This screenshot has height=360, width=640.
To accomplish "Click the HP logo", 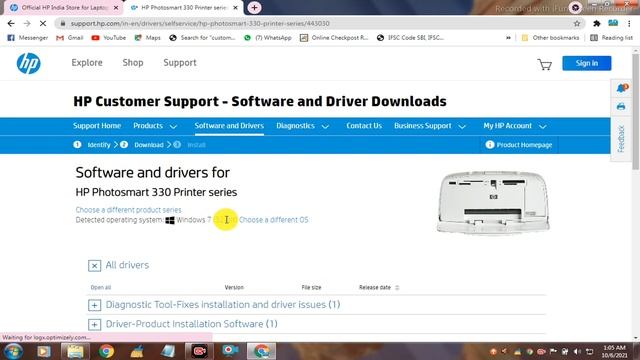I will point(29,63).
